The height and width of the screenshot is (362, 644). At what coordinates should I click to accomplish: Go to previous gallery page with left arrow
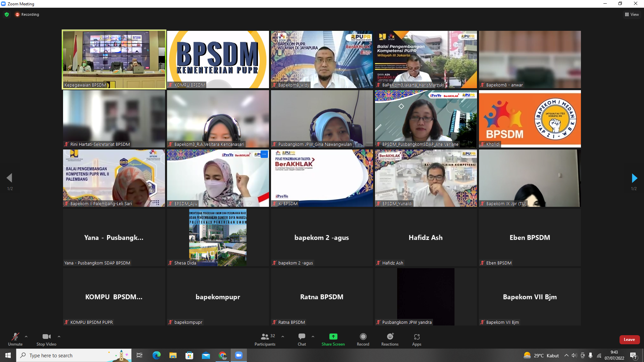[x=10, y=178]
